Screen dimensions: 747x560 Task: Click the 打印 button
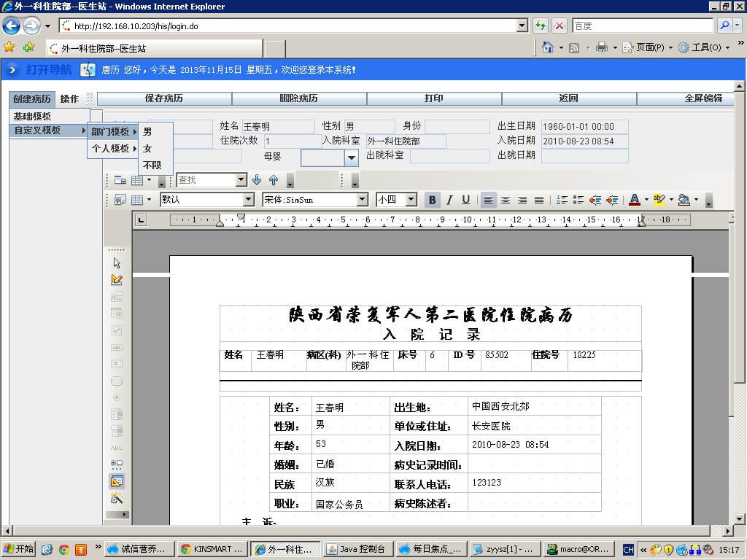[433, 98]
